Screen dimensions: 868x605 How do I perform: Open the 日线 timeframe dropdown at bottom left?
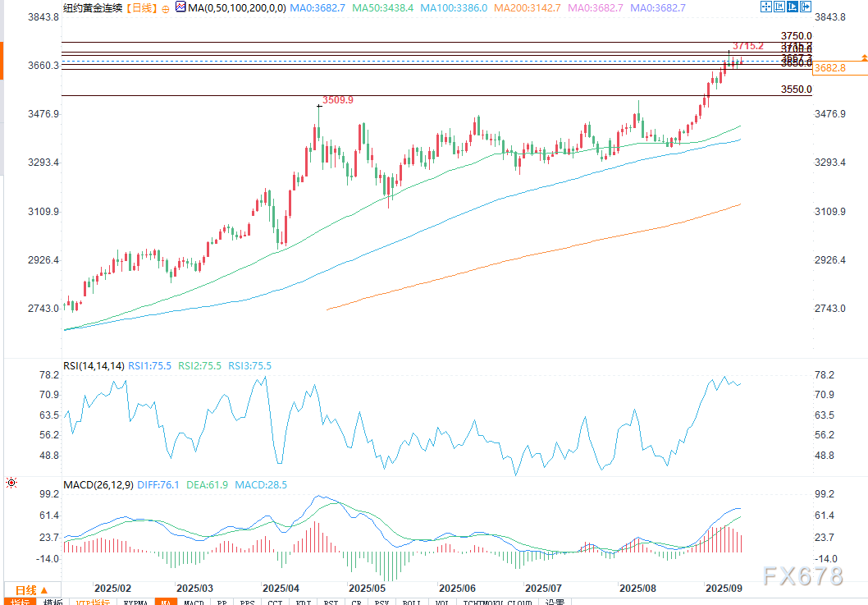coord(29,590)
